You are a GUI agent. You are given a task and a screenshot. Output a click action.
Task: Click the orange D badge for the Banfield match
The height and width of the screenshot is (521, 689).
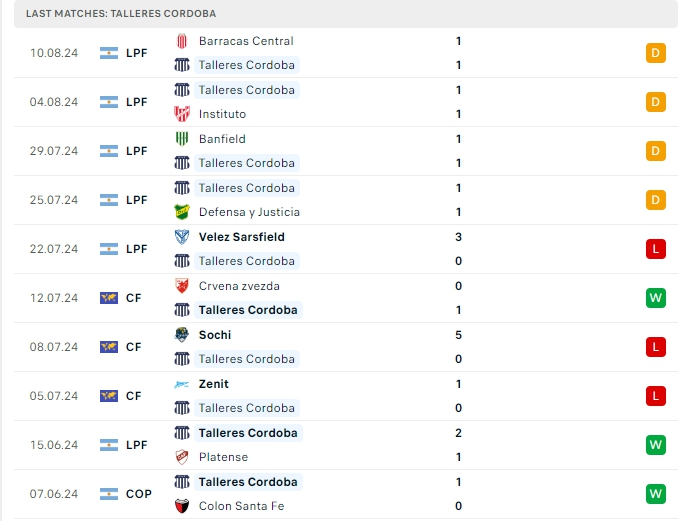tap(656, 151)
